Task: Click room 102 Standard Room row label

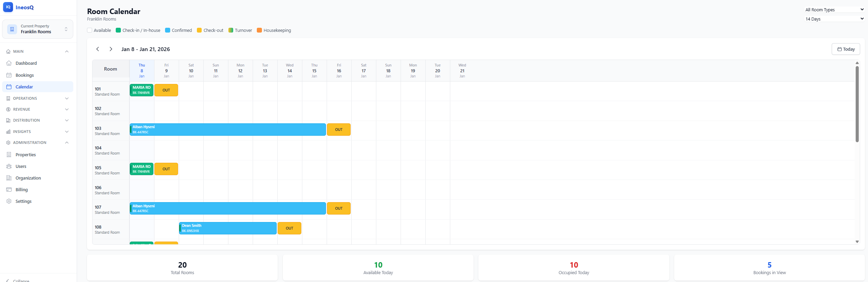Action: 111,111
